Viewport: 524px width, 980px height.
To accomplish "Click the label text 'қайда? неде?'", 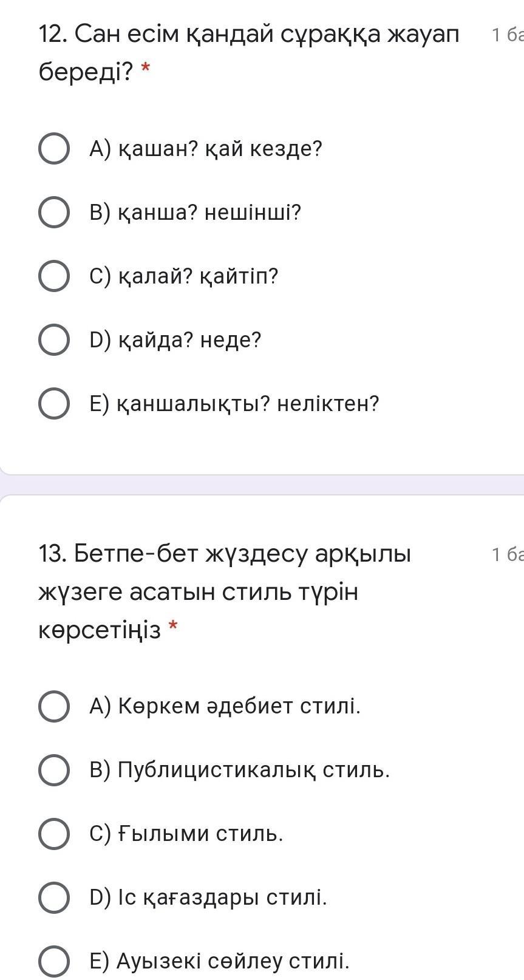I will click(189, 341).
